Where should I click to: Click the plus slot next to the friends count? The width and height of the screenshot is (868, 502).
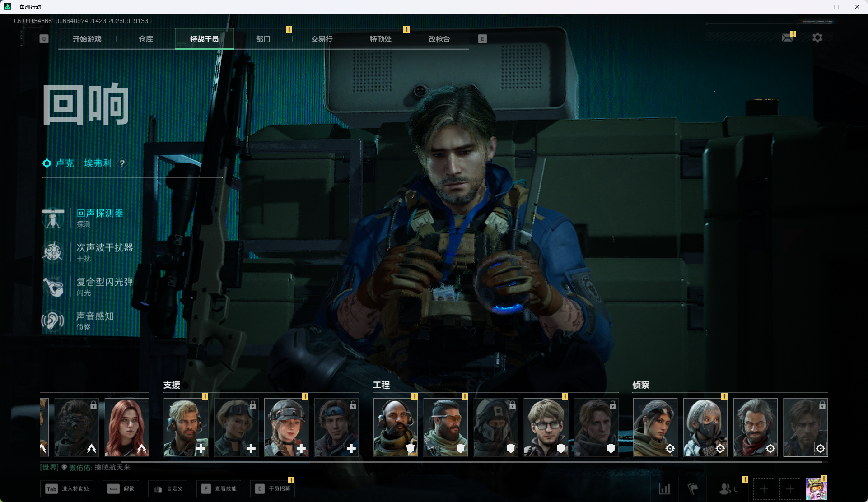tap(764, 489)
